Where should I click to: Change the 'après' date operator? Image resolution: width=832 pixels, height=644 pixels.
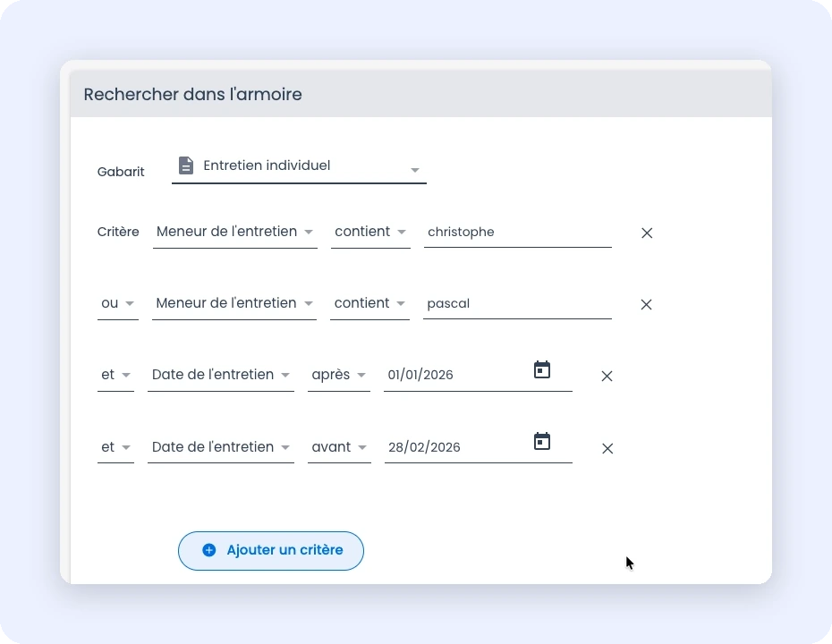338,376
